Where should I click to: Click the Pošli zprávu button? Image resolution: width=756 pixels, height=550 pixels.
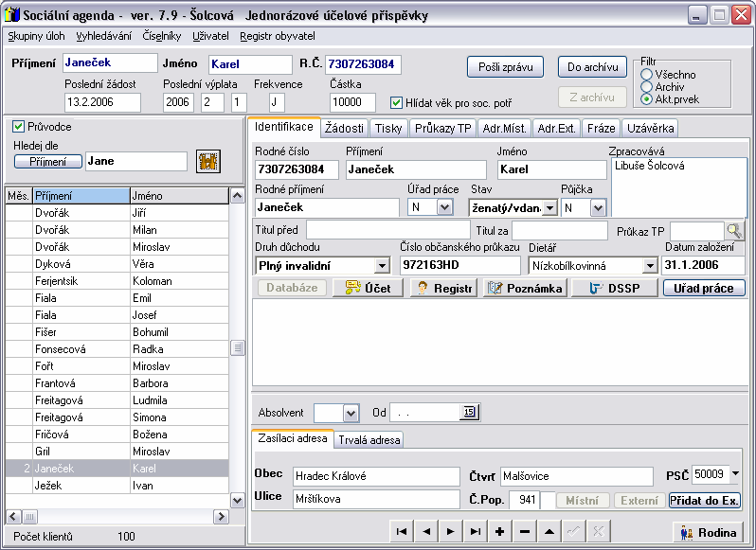click(505, 67)
